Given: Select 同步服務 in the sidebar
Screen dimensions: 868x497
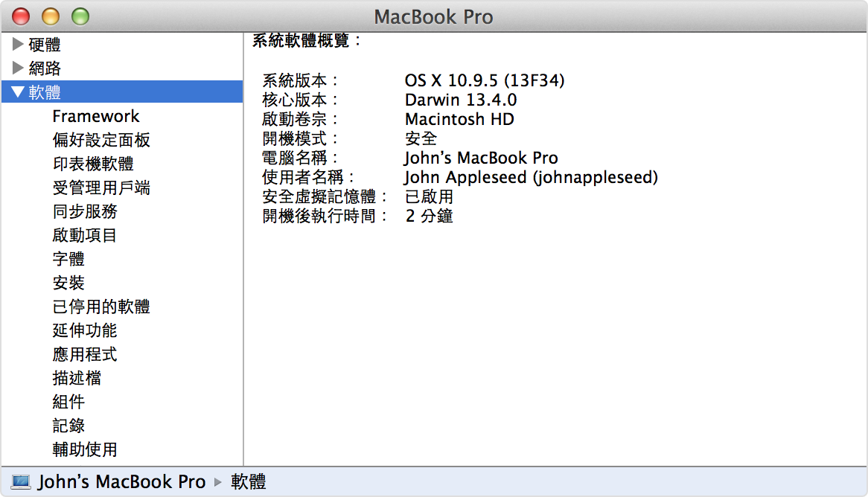Looking at the screenshot, I should [x=85, y=211].
